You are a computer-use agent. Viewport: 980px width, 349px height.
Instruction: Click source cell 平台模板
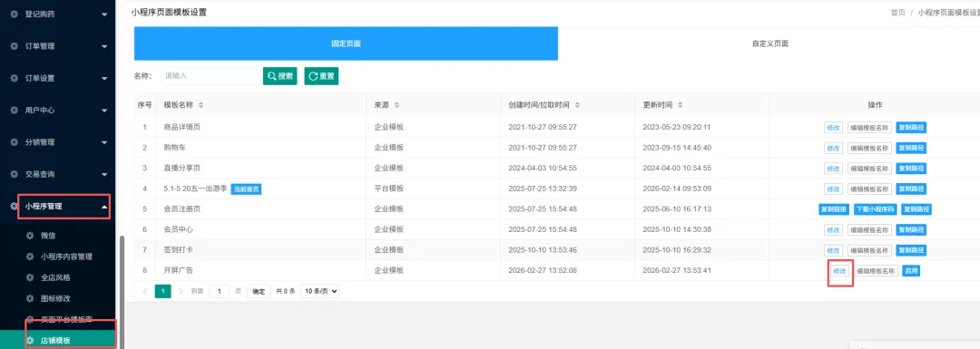pos(388,189)
